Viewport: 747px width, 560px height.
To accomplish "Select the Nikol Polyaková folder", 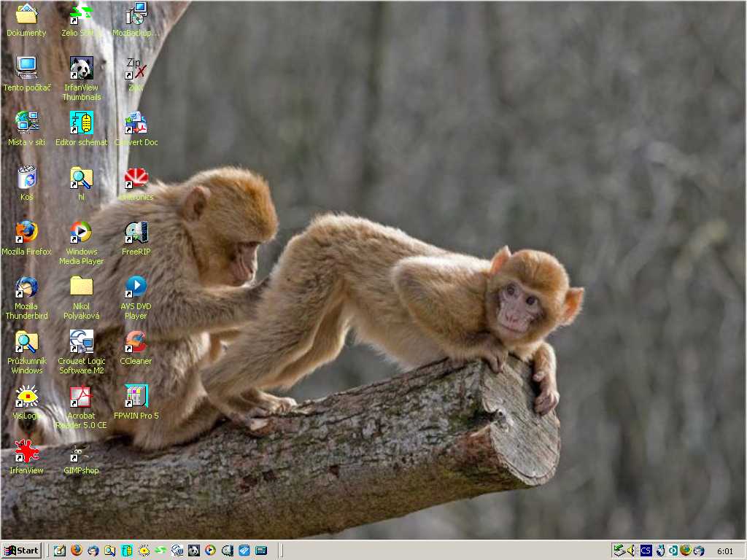I will (x=81, y=287).
